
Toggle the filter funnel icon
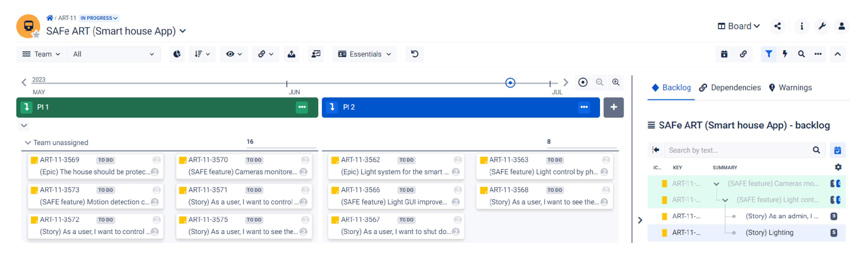pos(769,54)
